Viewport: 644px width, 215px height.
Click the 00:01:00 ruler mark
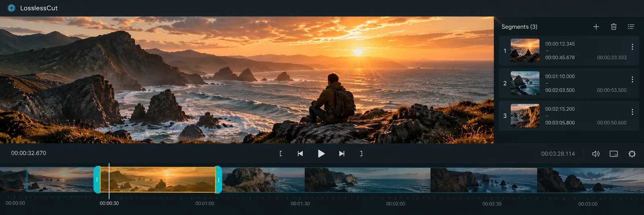(x=205, y=203)
